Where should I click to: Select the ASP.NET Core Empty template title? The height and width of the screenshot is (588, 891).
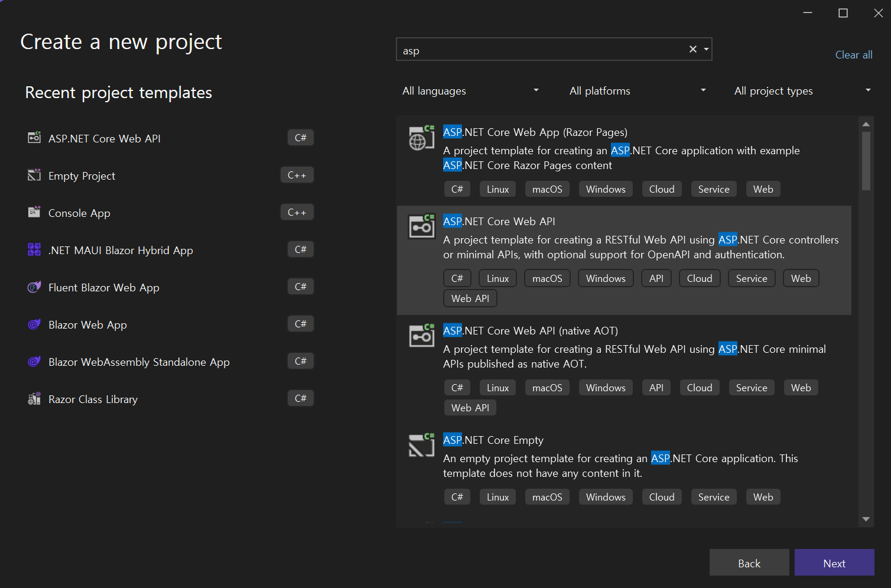[x=493, y=440]
